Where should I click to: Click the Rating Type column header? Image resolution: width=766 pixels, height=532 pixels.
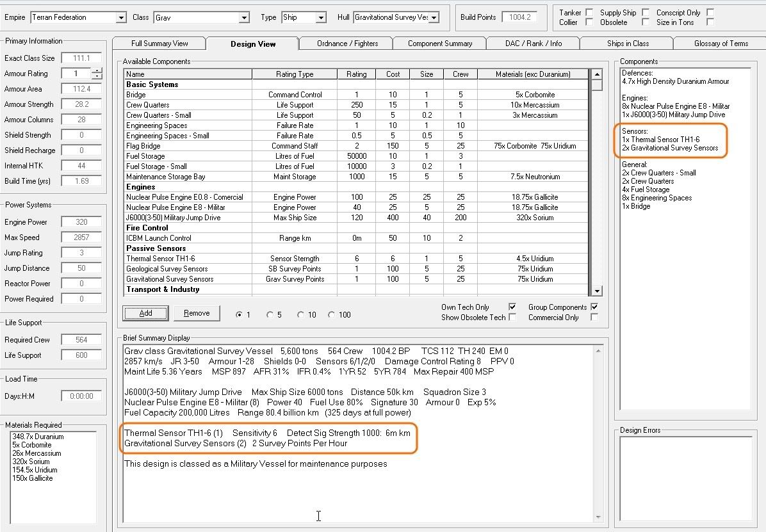tap(295, 74)
